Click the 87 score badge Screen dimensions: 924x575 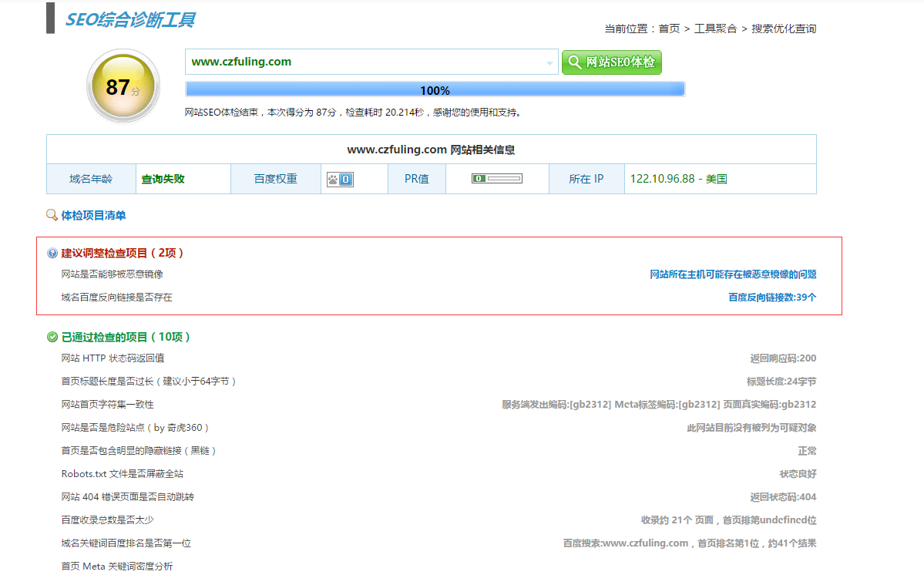pos(123,87)
